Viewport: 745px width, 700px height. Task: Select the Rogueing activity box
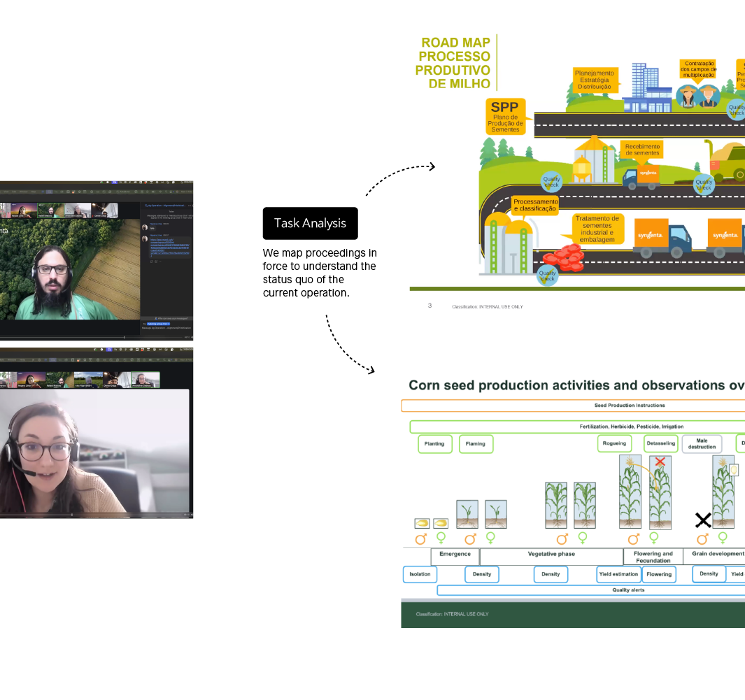[x=615, y=444]
